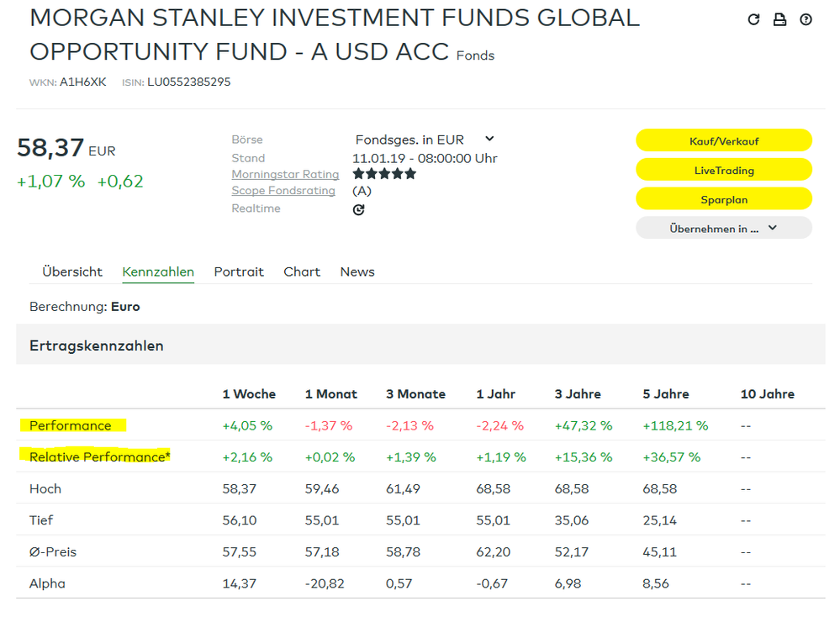
Task: Click the Relative Performance* row label
Action: (x=99, y=457)
